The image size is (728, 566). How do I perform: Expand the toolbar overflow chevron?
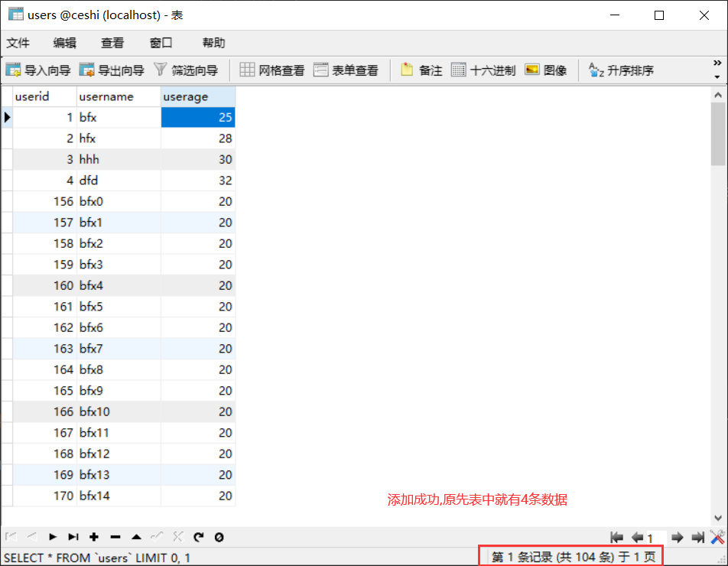pos(717,63)
